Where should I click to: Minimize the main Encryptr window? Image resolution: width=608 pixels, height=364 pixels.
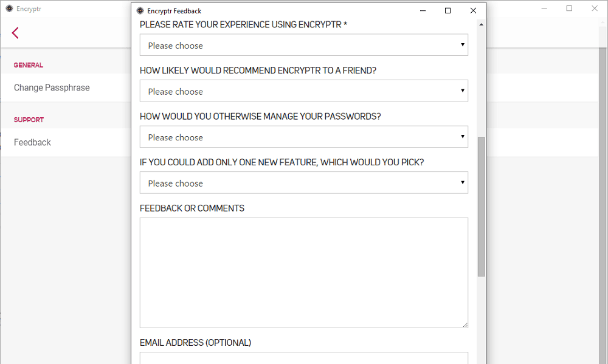544,9
